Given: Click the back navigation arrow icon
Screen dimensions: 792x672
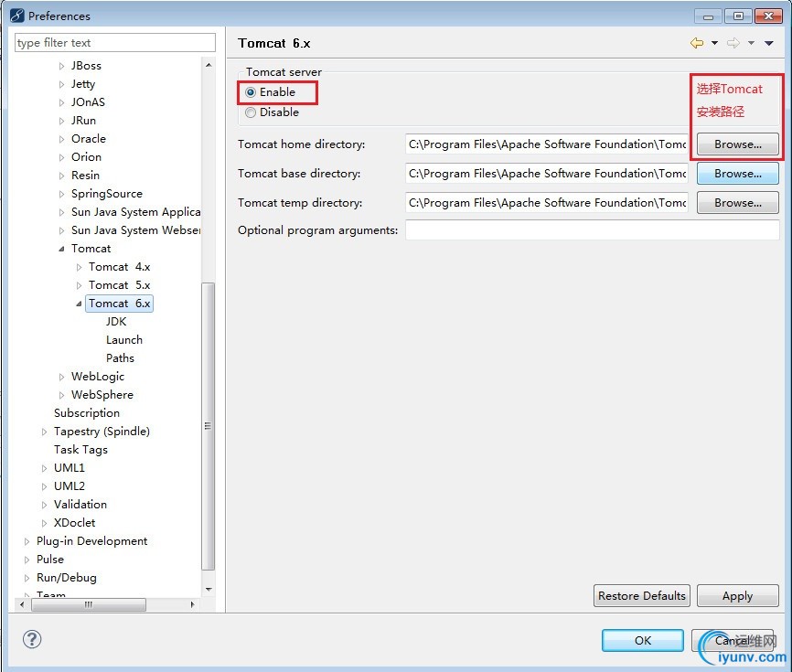Looking at the screenshot, I should pyautogui.click(x=697, y=43).
